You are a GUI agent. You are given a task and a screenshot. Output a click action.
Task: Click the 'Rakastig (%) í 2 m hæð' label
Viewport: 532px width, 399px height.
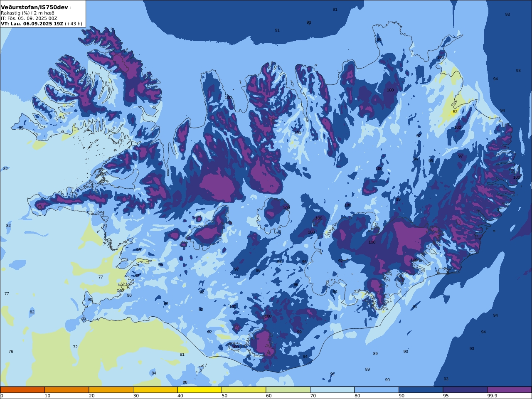pos(27,13)
